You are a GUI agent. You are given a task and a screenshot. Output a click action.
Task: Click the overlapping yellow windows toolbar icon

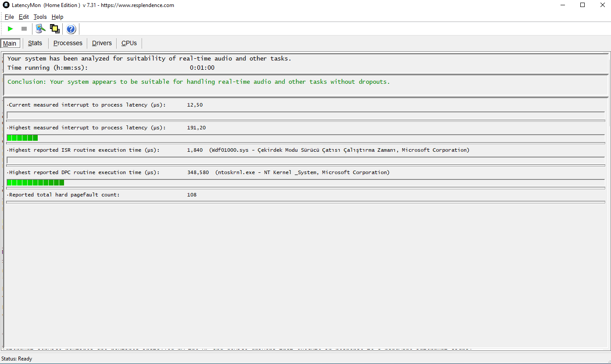click(55, 29)
